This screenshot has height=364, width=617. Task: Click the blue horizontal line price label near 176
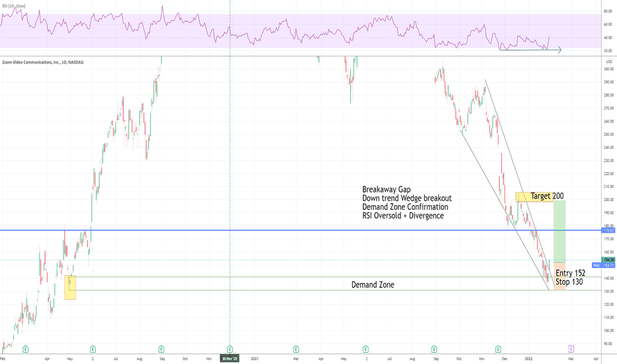coord(609,230)
